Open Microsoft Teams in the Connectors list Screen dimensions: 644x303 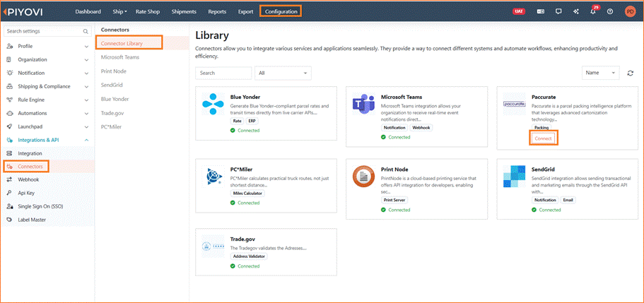(120, 57)
